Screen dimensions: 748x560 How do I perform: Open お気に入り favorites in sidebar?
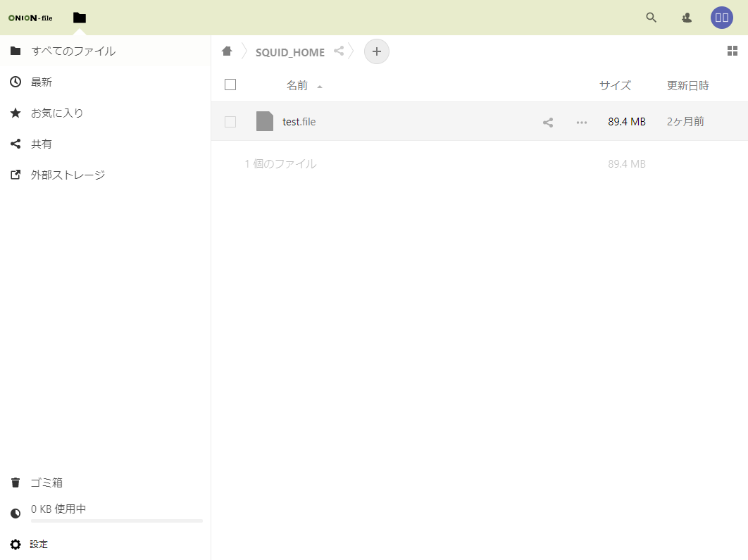pos(57,113)
